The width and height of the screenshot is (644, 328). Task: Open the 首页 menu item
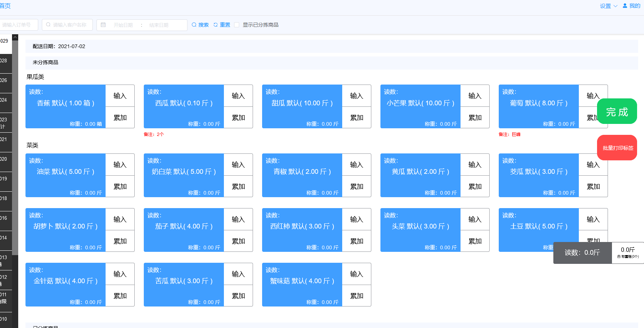click(x=5, y=5)
